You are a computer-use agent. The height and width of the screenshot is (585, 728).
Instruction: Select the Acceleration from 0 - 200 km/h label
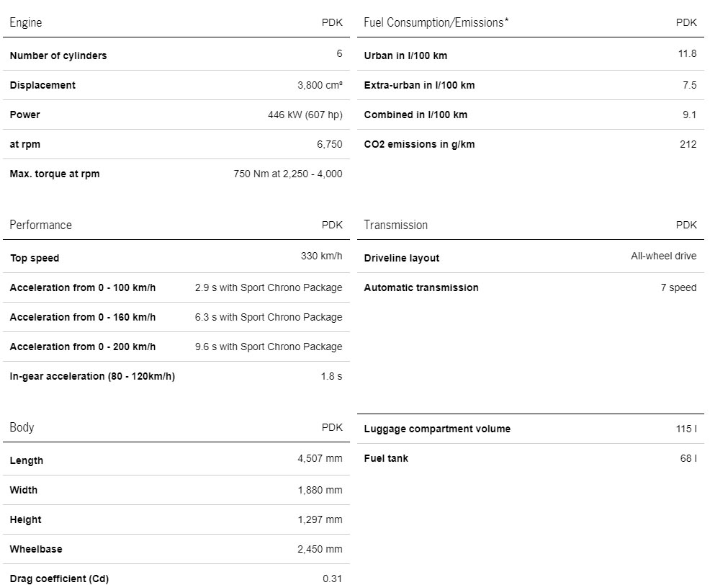(x=83, y=347)
